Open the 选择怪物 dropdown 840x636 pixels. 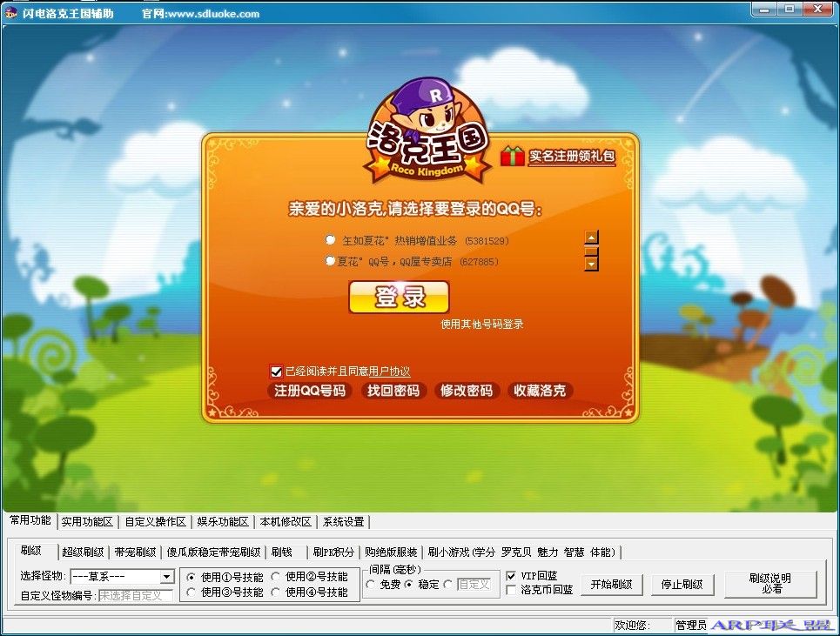(x=166, y=577)
